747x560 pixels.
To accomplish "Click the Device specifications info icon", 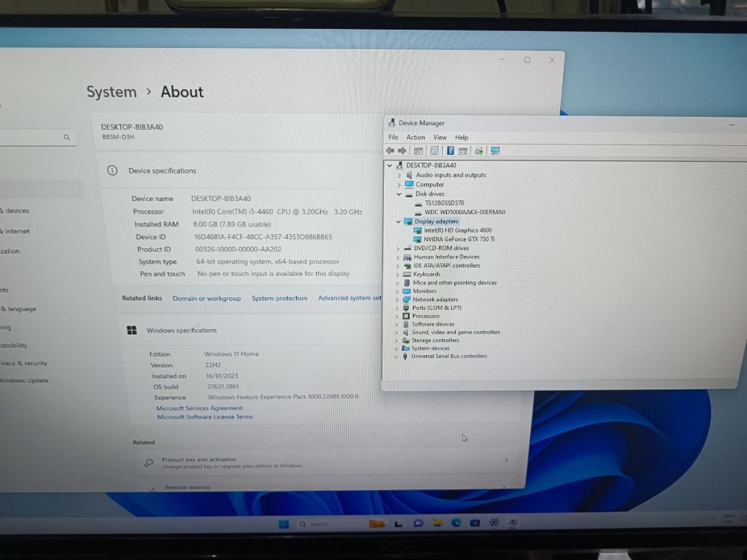I will click(x=113, y=170).
